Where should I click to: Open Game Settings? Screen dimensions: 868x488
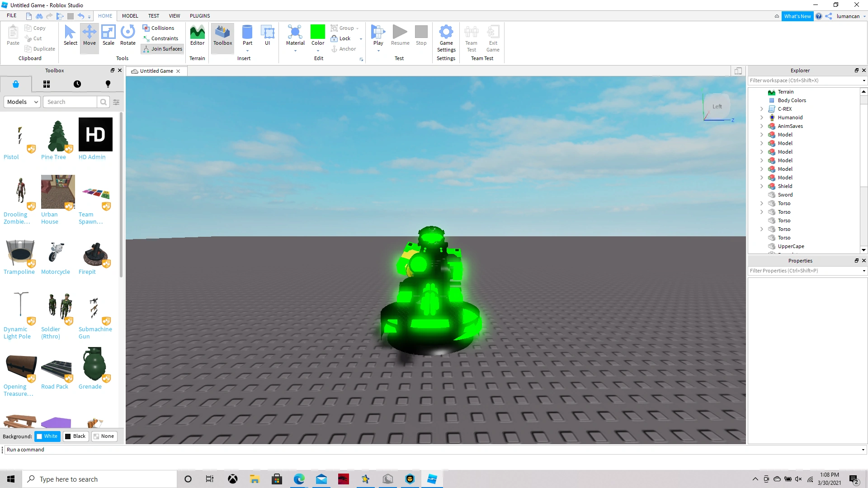coord(446,38)
